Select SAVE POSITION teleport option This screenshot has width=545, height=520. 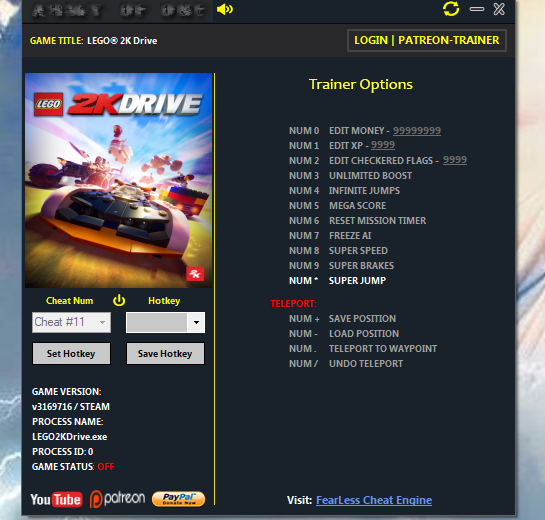tap(362, 318)
